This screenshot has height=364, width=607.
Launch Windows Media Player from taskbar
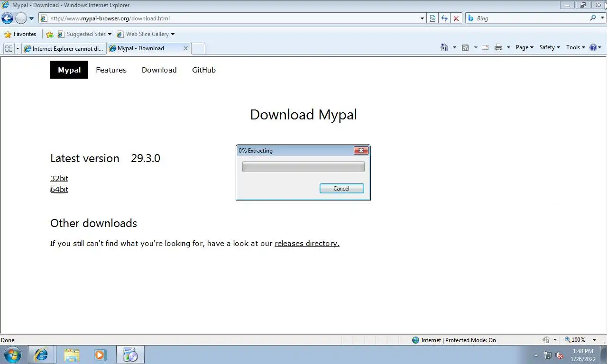[x=100, y=355]
